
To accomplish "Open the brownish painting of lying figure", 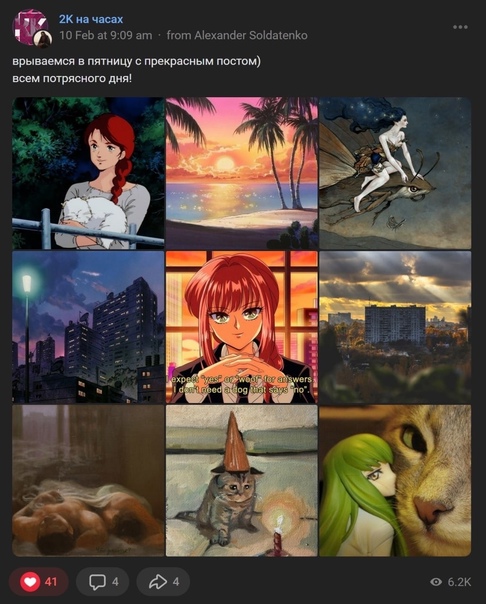I will [x=88, y=480].
